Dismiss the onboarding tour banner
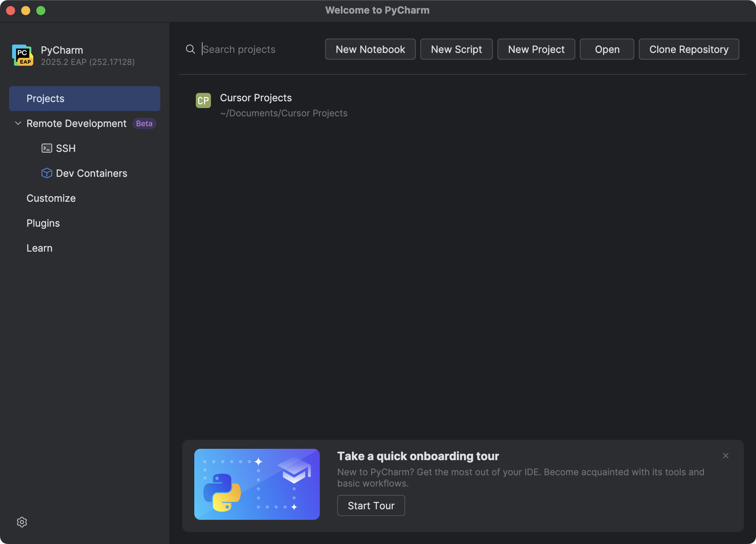 point(725,456)
